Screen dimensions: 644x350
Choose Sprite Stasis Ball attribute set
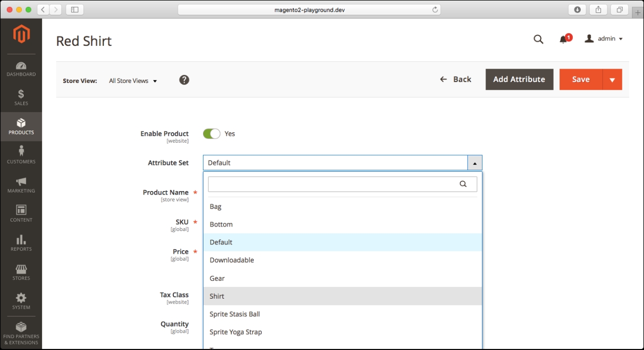point(343,314)
